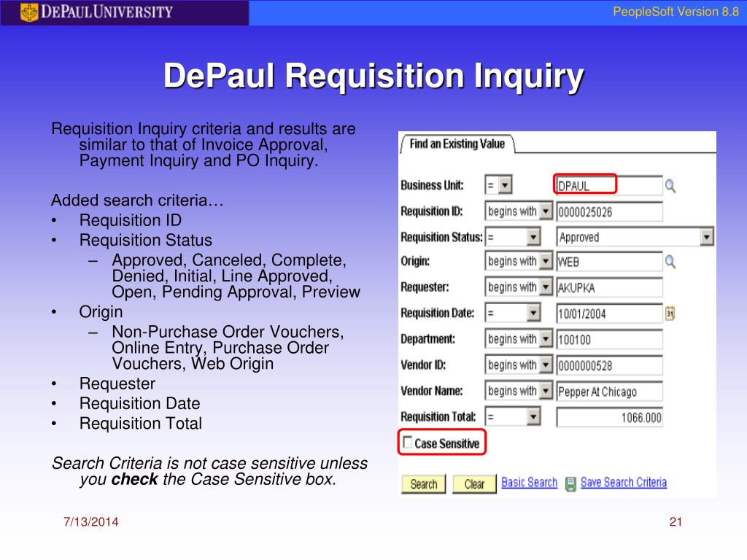This screenshot has width=747, height=560.
Task: Click the DePaul University logo emblem
Action: [x=29, y=12]
